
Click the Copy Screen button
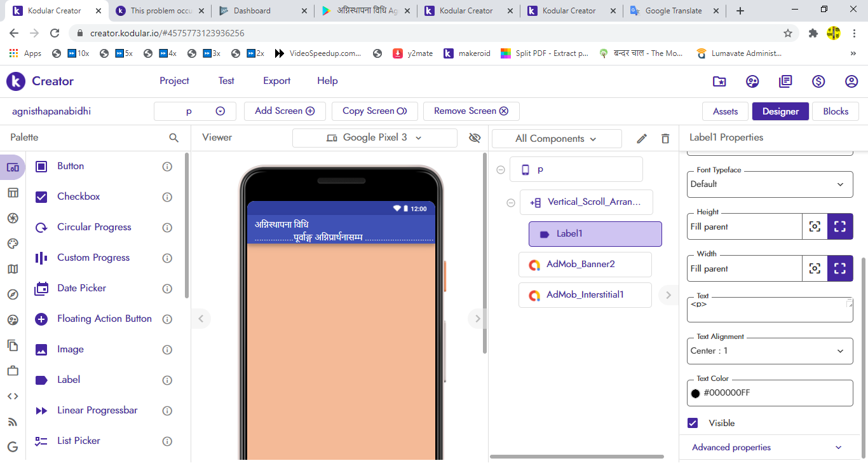pos(375,111)
